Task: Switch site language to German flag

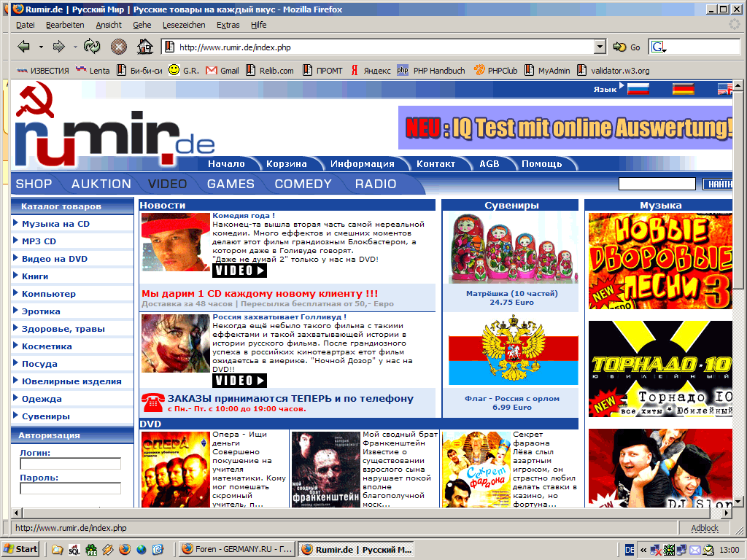Action: tap(683, 89)
